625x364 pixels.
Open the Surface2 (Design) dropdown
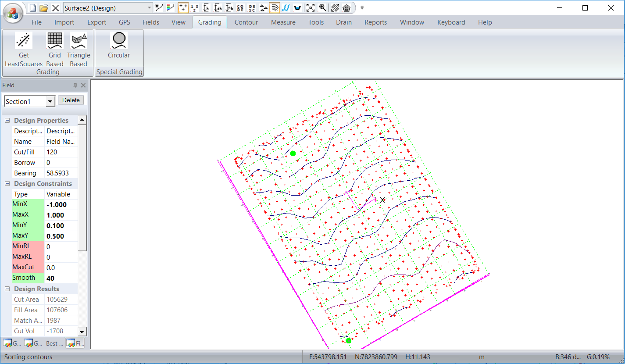pos(149,8)
